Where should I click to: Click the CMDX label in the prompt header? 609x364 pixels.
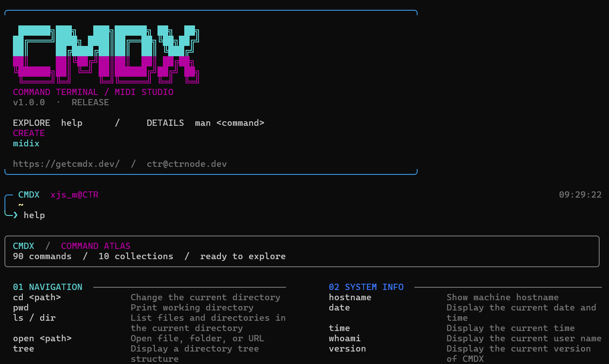pos(29,194)
